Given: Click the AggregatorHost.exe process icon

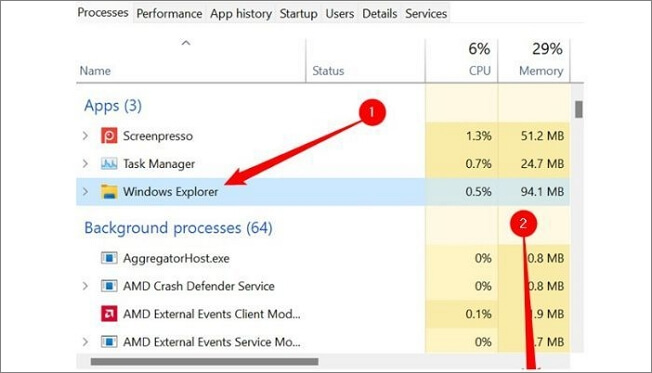Looking at the screenshot, I should (x=109, y=258).
